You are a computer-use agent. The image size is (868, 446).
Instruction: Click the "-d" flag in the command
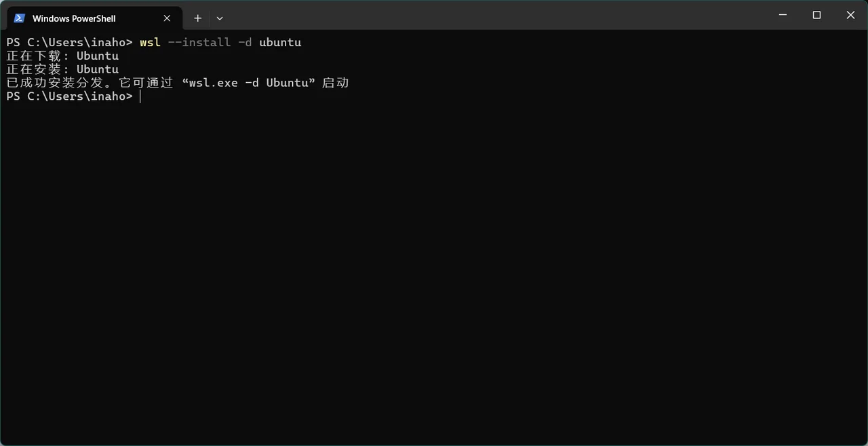pos(245,42)
